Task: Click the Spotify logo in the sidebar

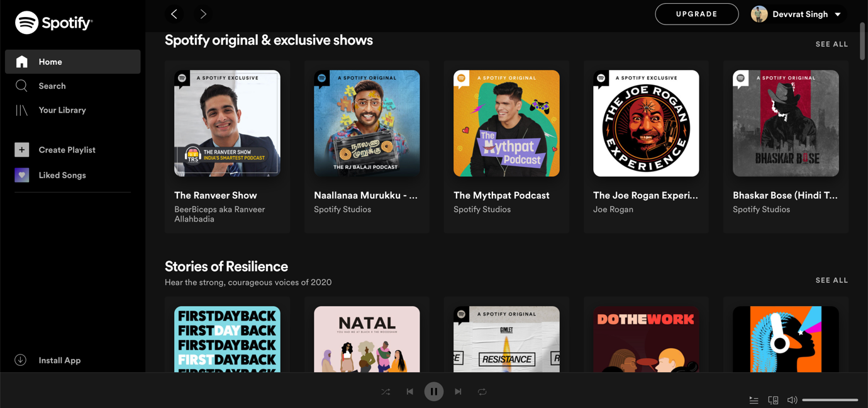Action: point(54,23)
